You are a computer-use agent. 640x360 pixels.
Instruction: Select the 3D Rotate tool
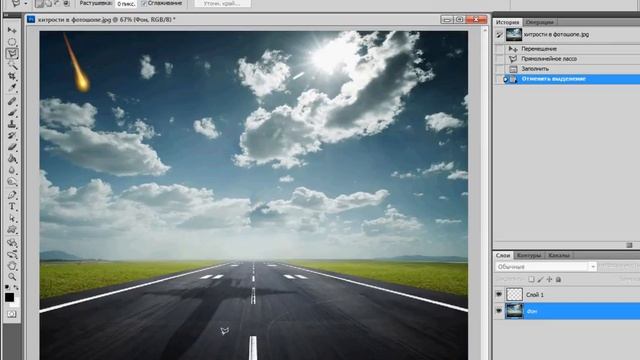click(x=12, y=243)
